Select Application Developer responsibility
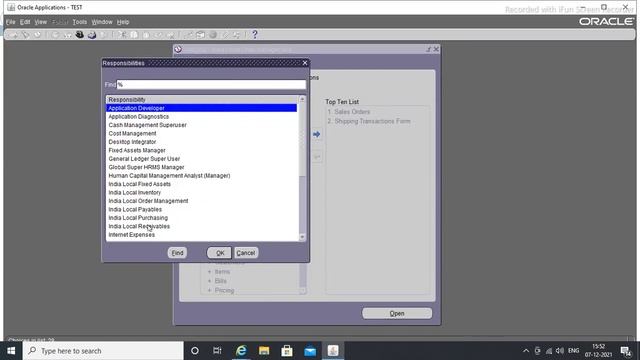 (x=201, y=108)
